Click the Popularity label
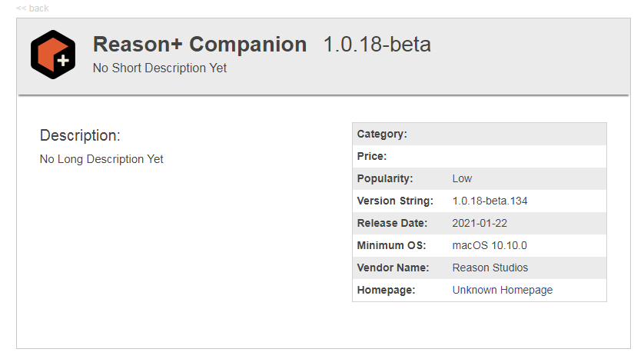 point(385,178)
